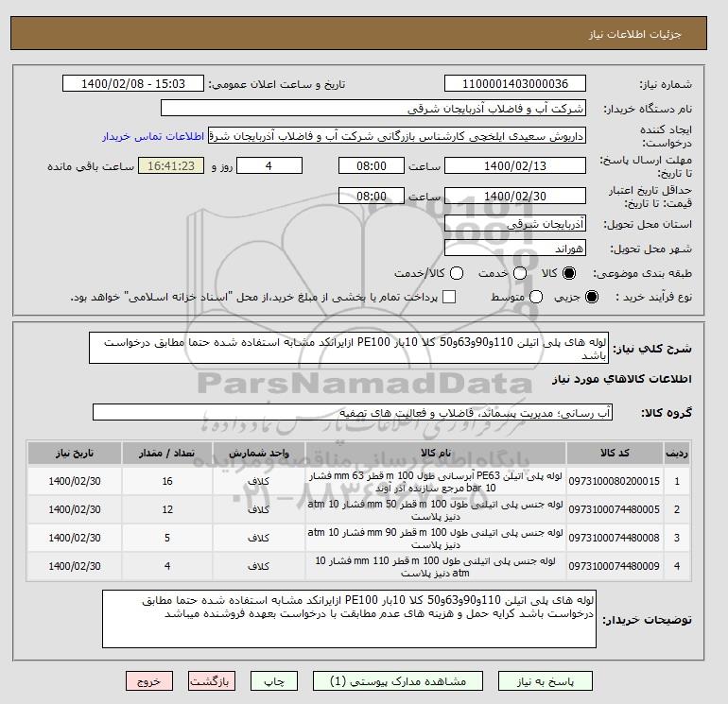
Task: Click product code 0973100074480005
Action: point(615,509)
